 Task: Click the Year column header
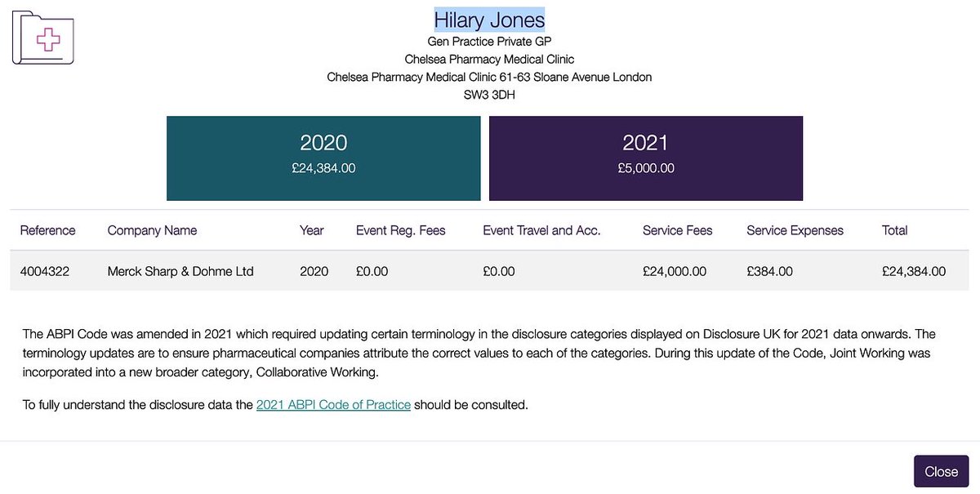[311, 230]
